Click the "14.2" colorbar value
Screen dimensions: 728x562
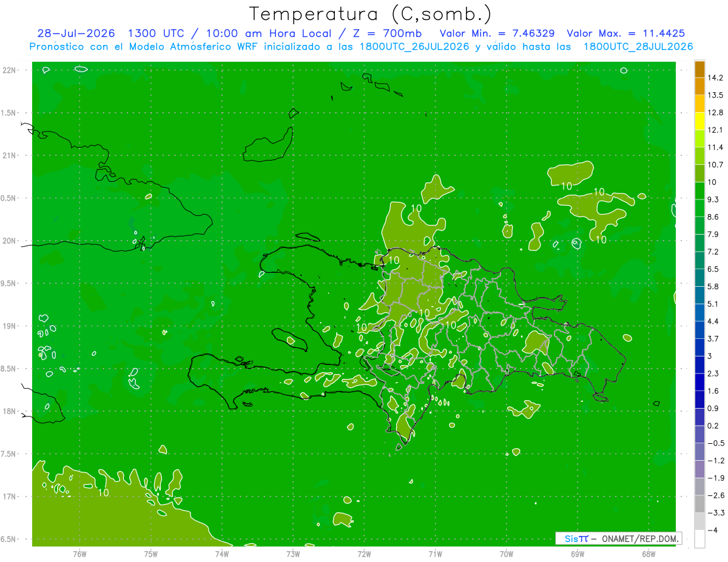pyautogui.click(x=716, y=78)
